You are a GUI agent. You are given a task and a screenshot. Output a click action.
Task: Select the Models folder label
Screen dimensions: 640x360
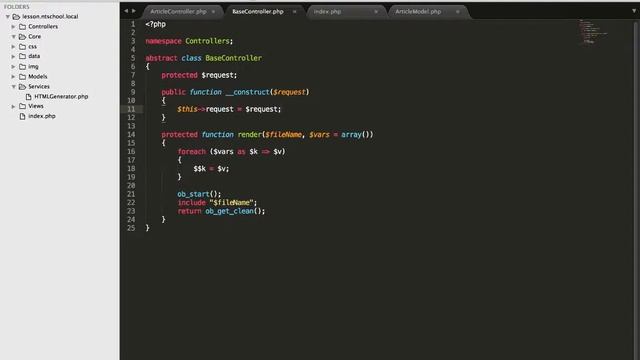[38, 77]
